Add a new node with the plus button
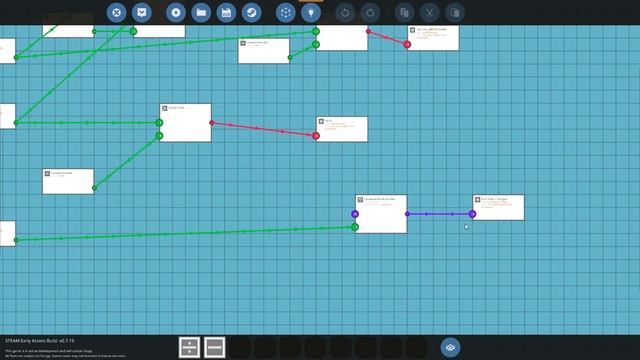The width and height of the screenshot is (640, 360). coord(176,13)
